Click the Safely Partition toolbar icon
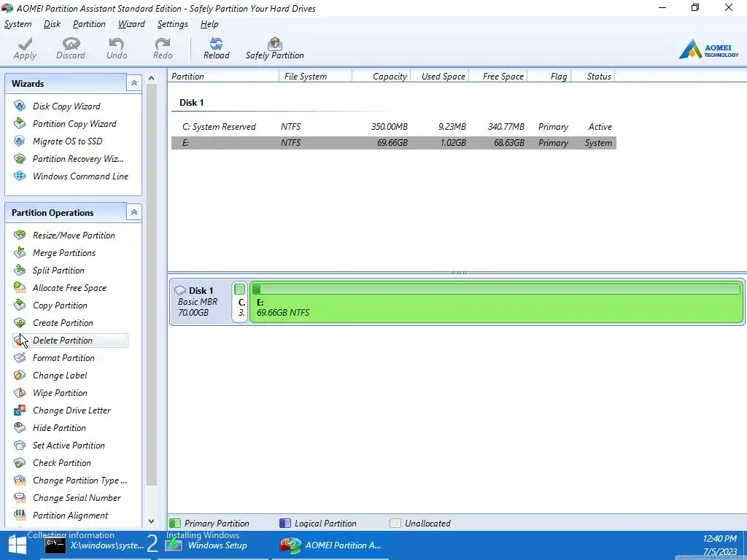 pos(275,44)
